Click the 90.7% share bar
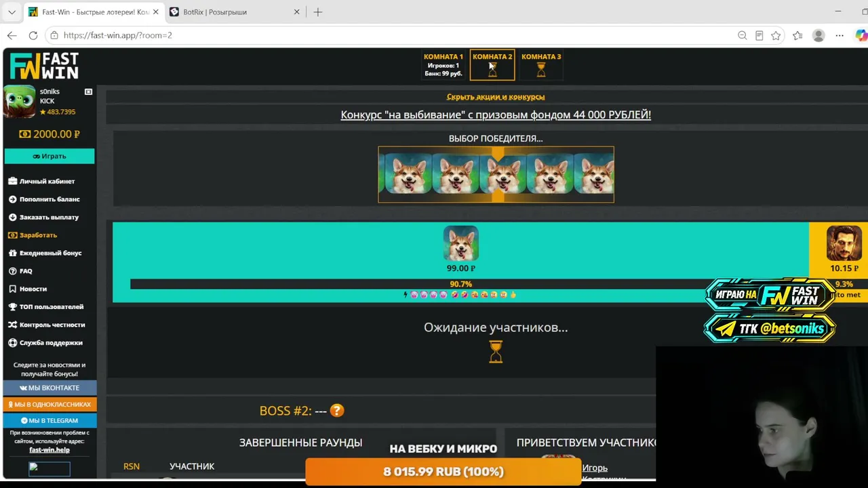The image size is (868, 488). [x=461, y=284]
